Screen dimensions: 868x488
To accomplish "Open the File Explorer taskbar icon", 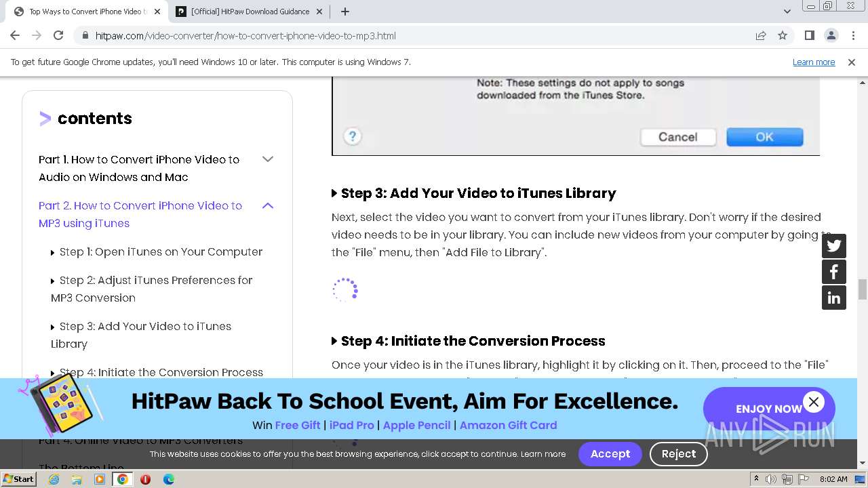I will coord(77,479).
